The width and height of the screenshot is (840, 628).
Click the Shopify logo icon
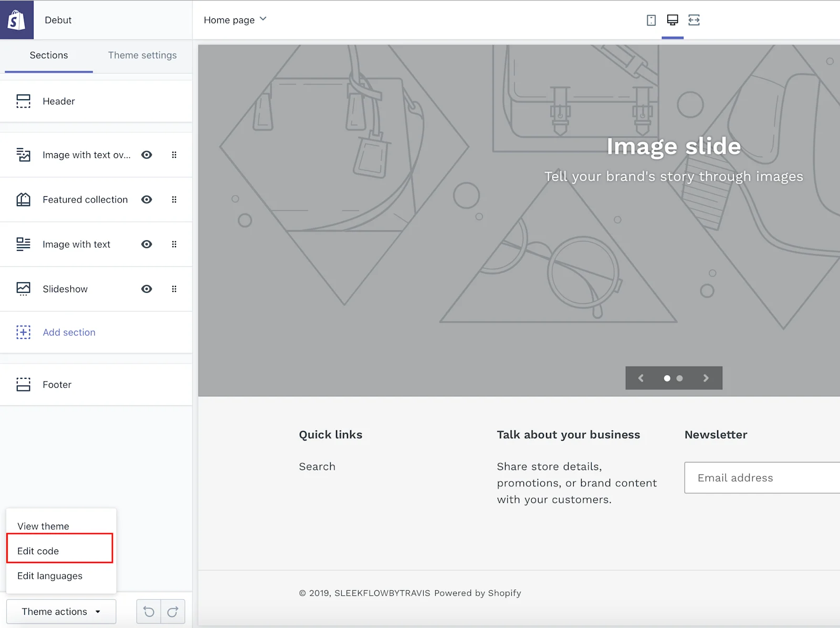point(16,19)
